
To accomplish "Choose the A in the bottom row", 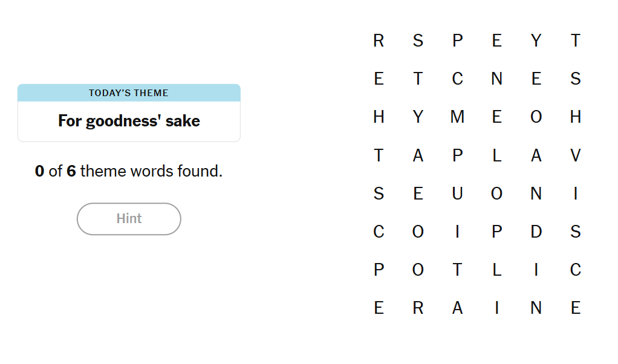I will pyautogui.click(x=457, y=308).
